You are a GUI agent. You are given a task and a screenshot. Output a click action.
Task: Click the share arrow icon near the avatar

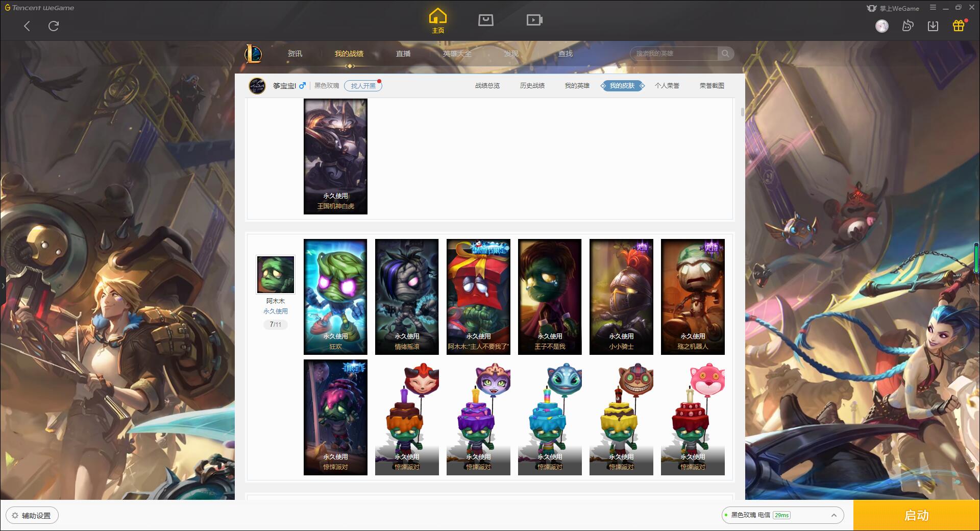tap(908, 26)
